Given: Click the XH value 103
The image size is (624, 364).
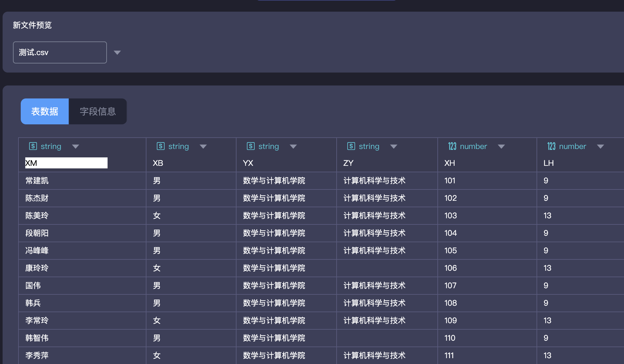Looking at the screenshot, I should 450,216.
